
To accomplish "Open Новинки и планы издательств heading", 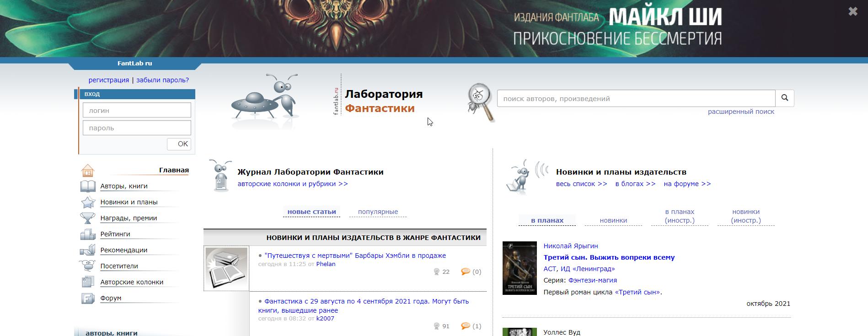I will tap(621, 172).
